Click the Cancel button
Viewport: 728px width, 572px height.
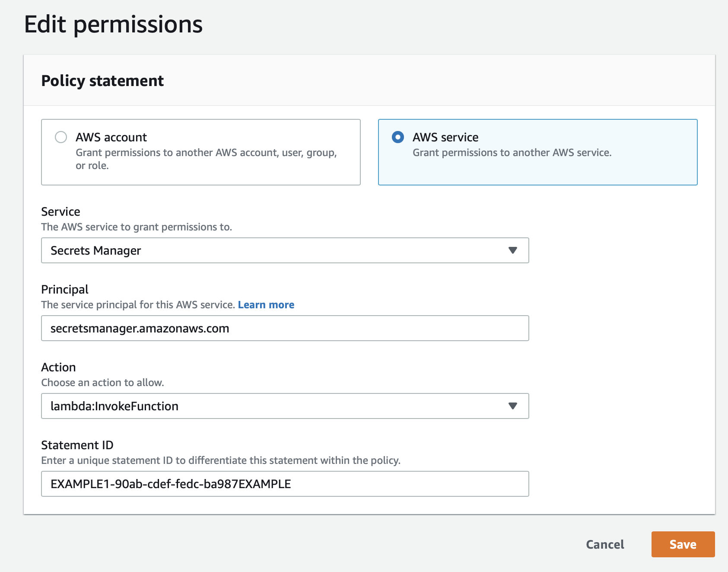click(x=605, y=544)
